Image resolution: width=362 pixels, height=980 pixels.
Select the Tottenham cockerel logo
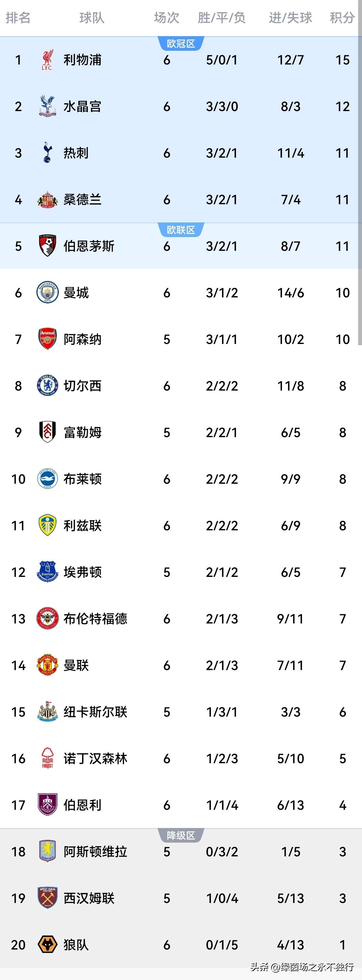pos(47,153)
